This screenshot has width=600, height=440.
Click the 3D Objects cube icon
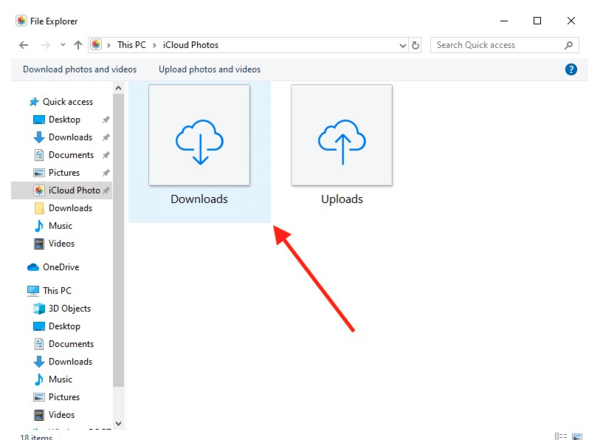pyautogui.click(x=39, y=308)
